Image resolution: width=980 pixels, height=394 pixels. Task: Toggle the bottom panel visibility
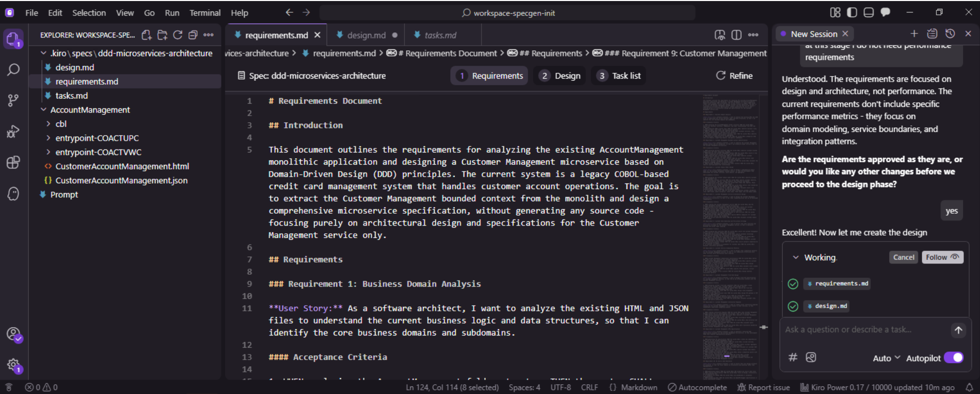click(869, 12)
